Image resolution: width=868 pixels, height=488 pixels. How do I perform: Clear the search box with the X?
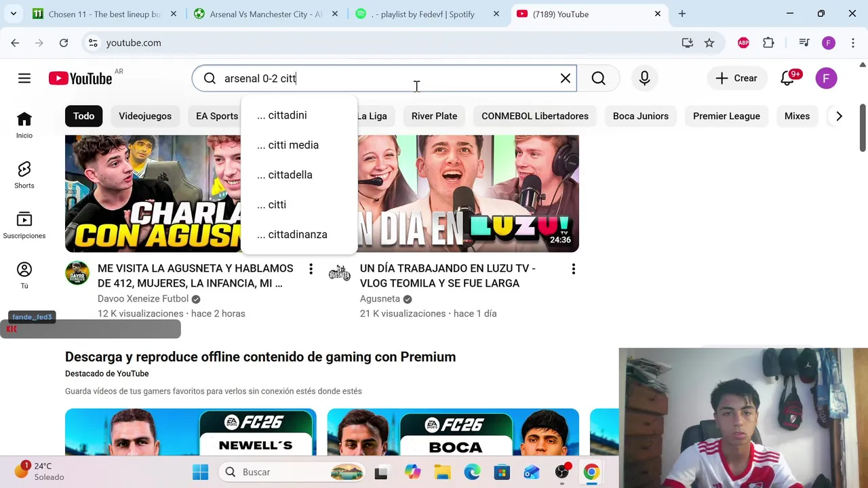tap(566, 78)
